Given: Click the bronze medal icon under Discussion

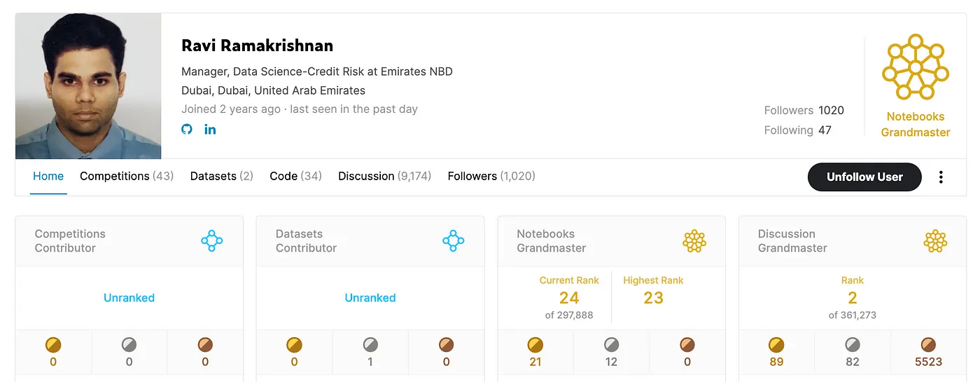Looking at the screenshot, I should click(928, 345).
